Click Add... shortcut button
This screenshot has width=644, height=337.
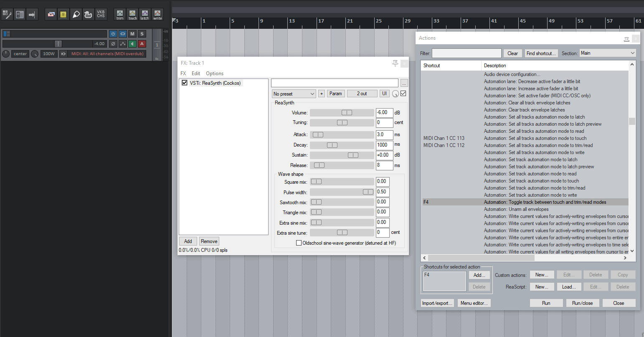(x=479, y=275)
